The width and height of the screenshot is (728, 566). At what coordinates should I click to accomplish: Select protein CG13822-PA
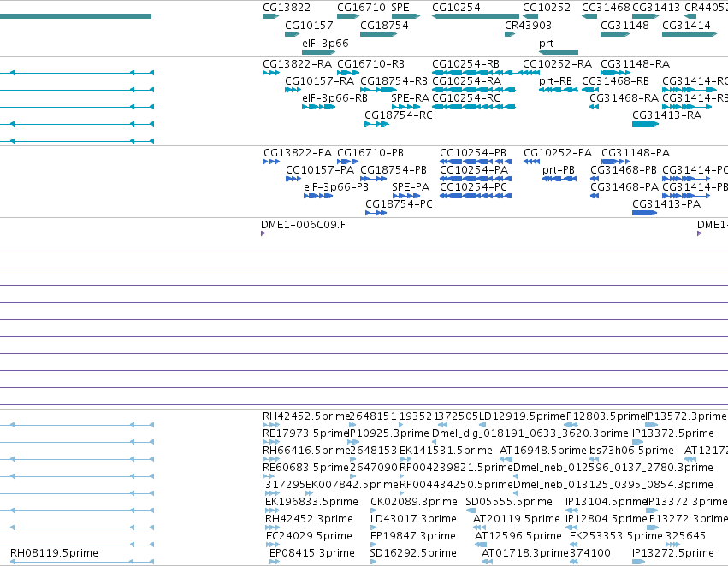(271, 162)
